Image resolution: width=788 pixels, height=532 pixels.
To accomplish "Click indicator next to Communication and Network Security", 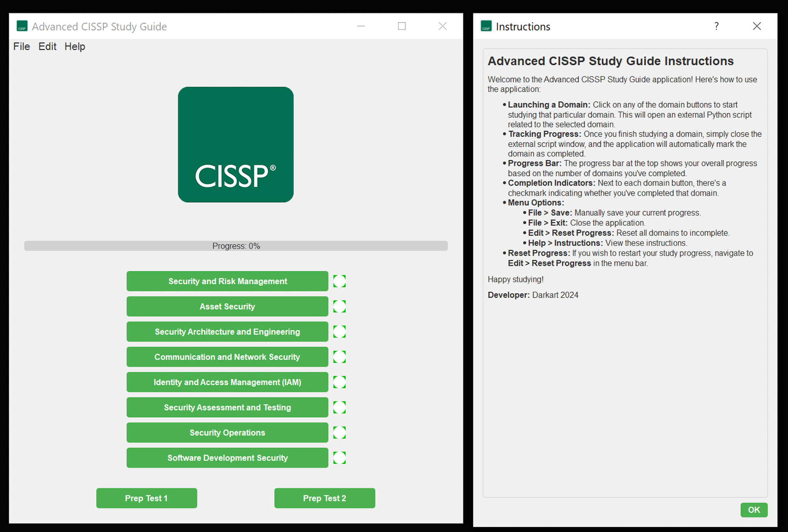I will pyautogui.click(x=340, y=357).
